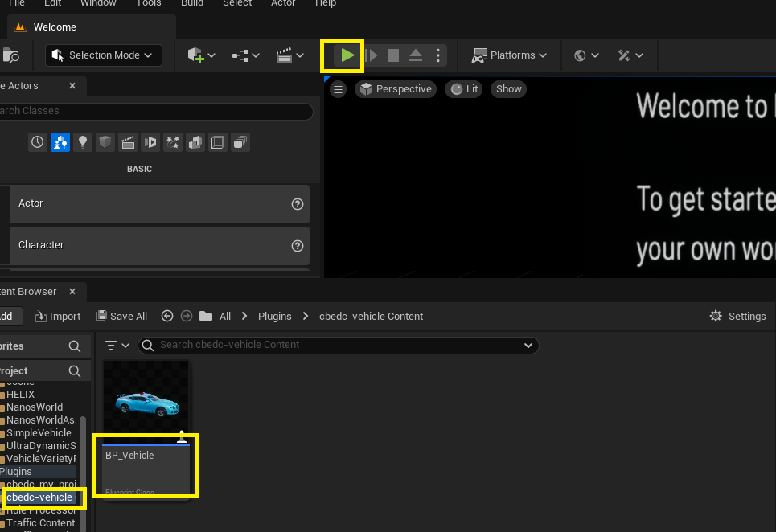Screen dimensions: 776x532
Task: Toggle the Show flags viewport button
Action: click(508, 89)
